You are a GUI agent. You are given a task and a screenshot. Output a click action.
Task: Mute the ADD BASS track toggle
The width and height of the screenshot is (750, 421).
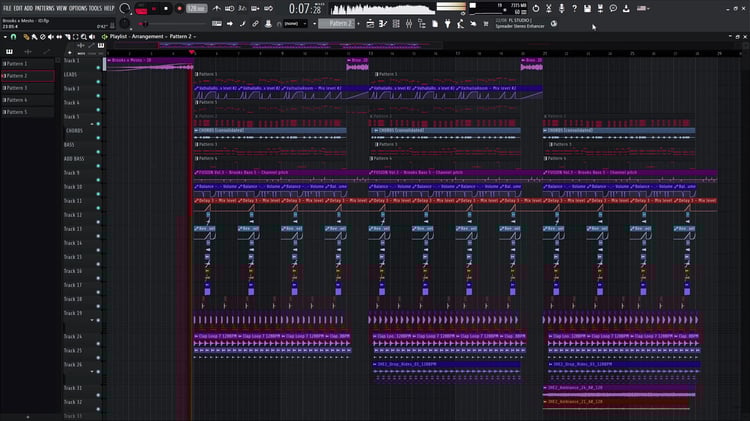[x=99, y=166]
